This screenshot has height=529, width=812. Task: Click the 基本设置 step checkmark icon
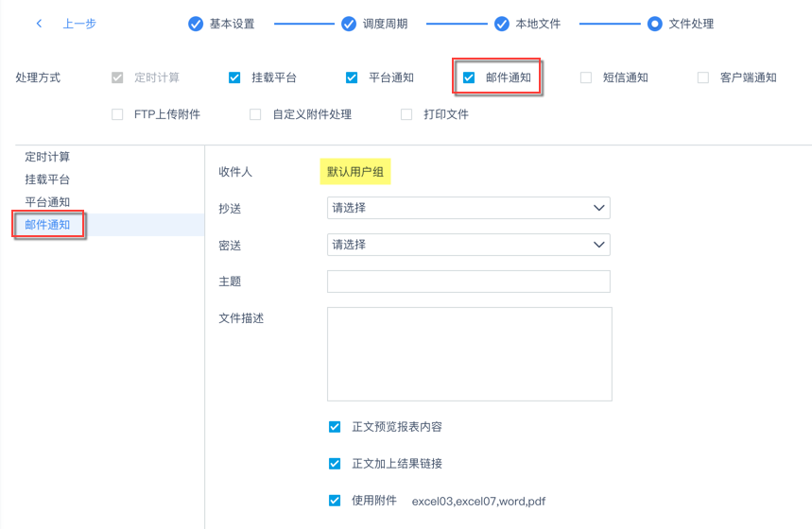pos(196,24)
